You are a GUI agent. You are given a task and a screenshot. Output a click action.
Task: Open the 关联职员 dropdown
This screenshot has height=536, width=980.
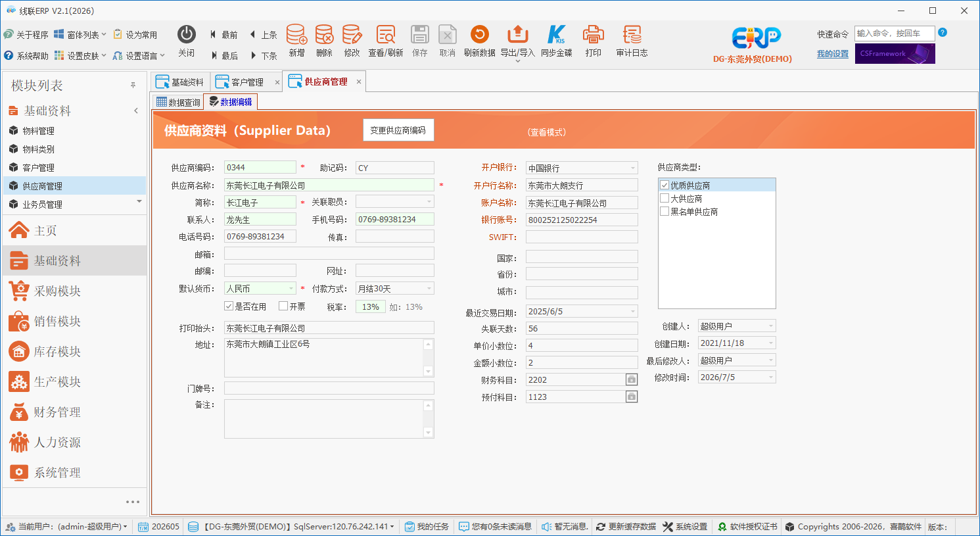429,202
